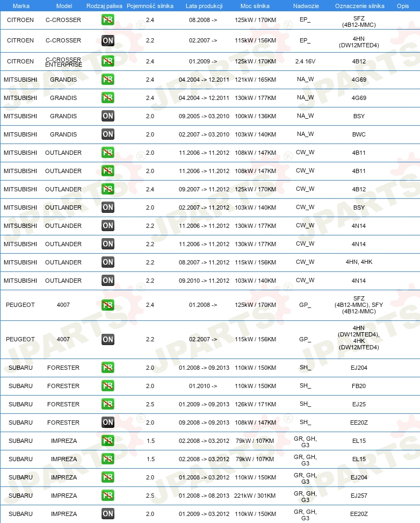Click petrol icon in Impreza EJ257 row

107,495
